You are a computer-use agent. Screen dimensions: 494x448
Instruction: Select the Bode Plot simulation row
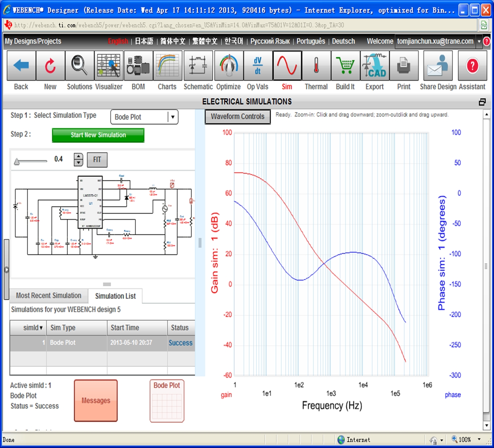(x=102, y=343)
